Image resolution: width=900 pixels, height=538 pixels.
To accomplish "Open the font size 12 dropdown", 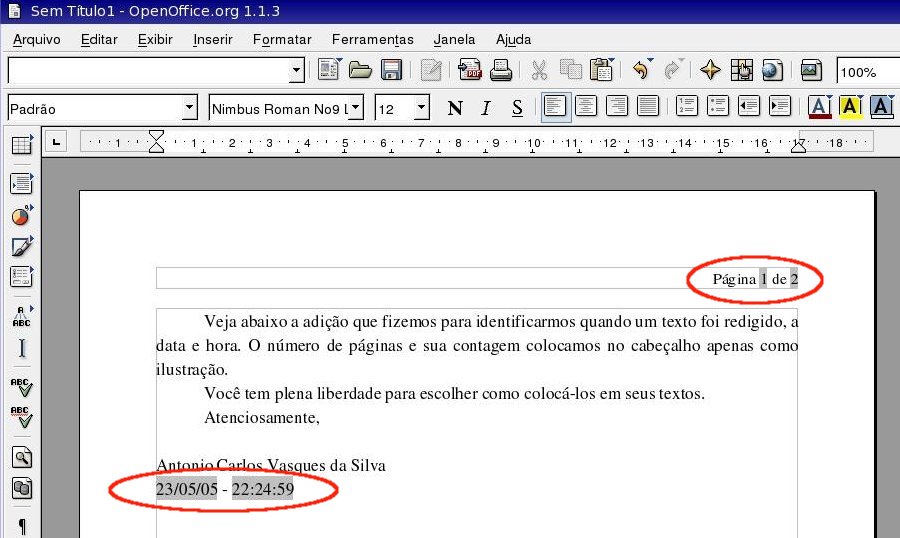I will pyautogui.click(x=422, y=108).
